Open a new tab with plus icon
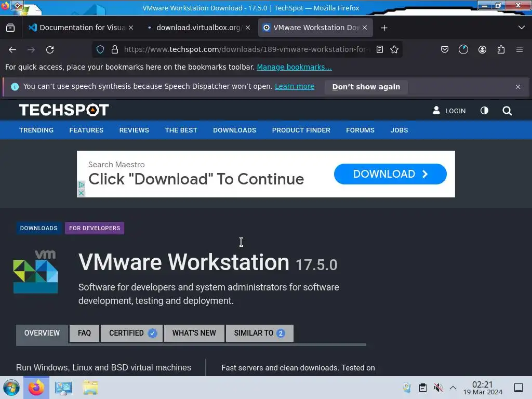This screenshot has height=399, width=532. [x=384, y=28]
